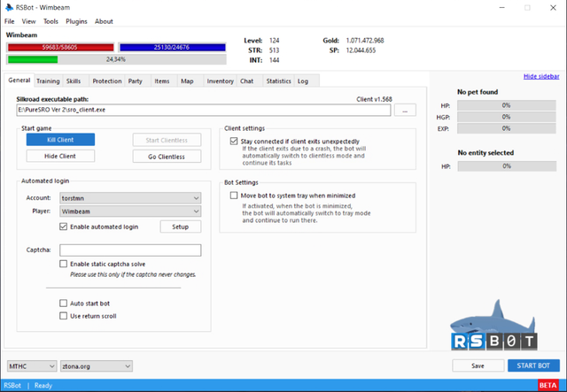567x392 pixels.
Task: Open the Player dropdown showing Wimbeam
Action: pyautogui.click(x=130, y=211)
